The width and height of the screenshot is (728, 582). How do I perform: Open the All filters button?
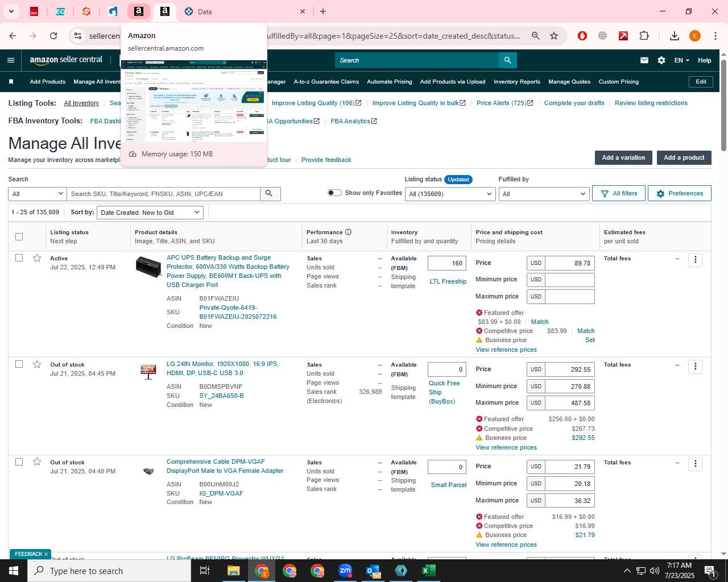(x=619, y=194)
